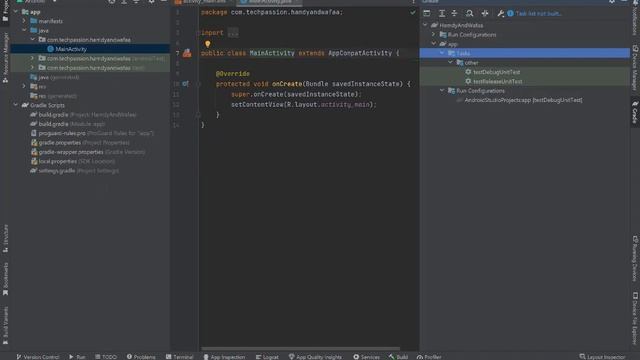Screen dimensions: 640x360
Task: Open the Logcat tool window
Action: click(x=267, y=357)
